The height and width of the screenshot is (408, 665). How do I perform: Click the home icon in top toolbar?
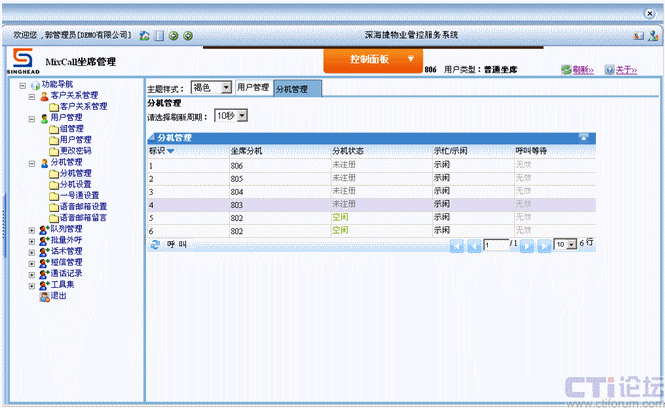coord(145,36)
